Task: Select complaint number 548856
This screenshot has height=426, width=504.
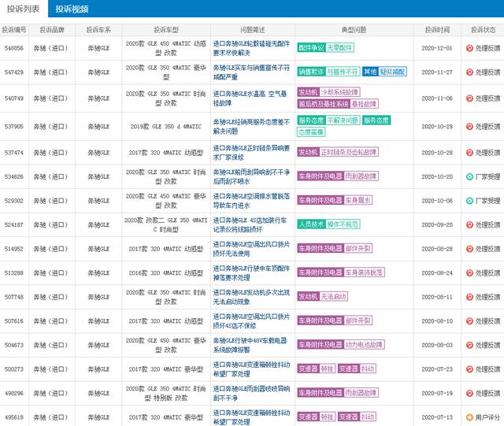Action: 14,48
